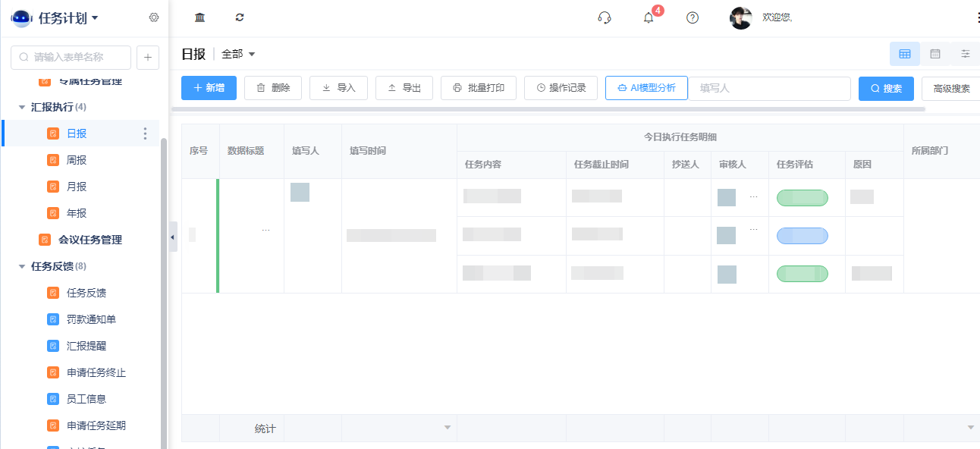Switch to card list view icon

pyautogui.click(x=935, y=54)
